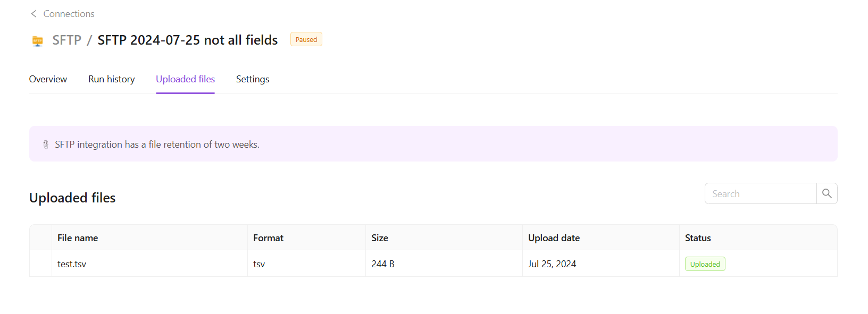Screen dimensions: 868x314
Task: Click the Upload date column header
Action: pos(554,238)
